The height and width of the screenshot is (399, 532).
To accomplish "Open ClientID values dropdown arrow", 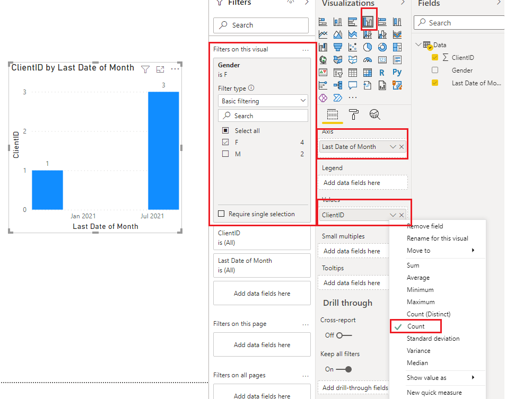I will click(393, 215).
